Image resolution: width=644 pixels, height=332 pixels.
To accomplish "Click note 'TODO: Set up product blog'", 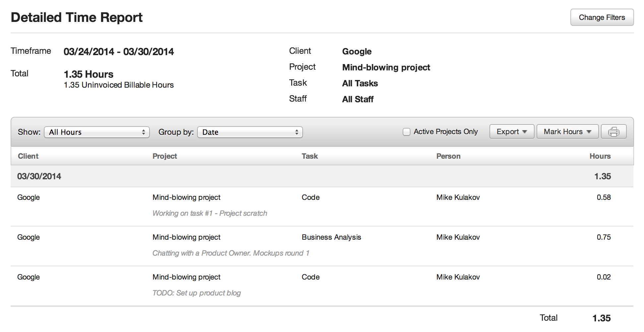I will [196, 293].
